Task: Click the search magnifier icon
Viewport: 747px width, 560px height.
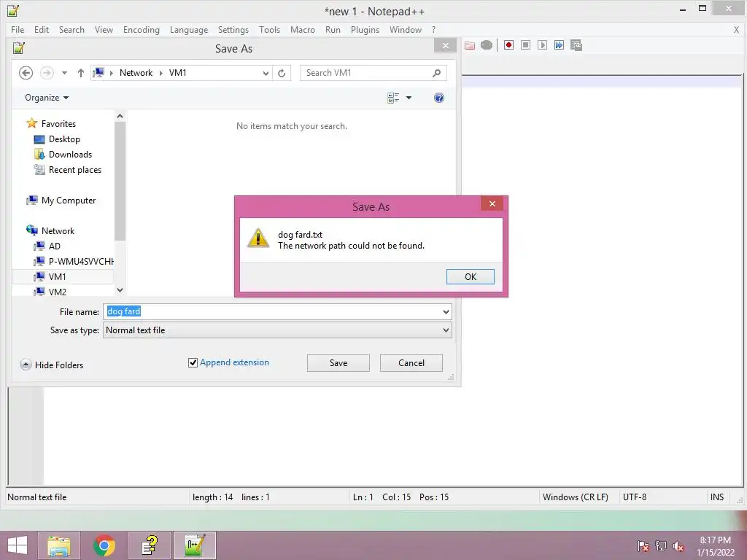Action: click(436, 73)
